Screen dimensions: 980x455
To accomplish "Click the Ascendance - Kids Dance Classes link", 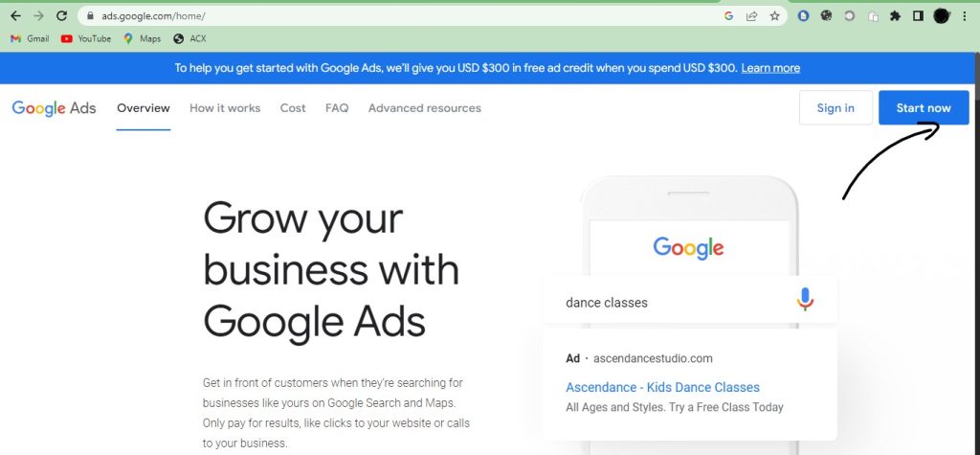I will (662, 387).
